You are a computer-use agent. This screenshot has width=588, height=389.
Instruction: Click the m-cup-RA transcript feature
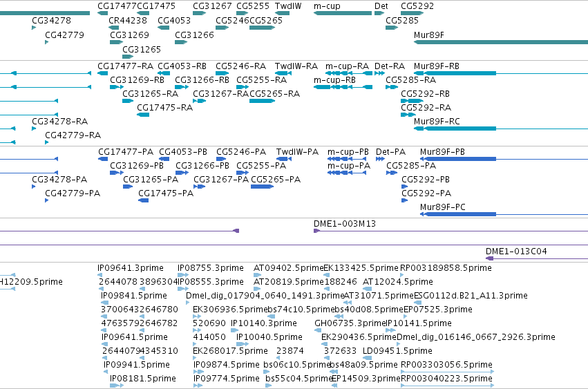click(x=349, y=73)
